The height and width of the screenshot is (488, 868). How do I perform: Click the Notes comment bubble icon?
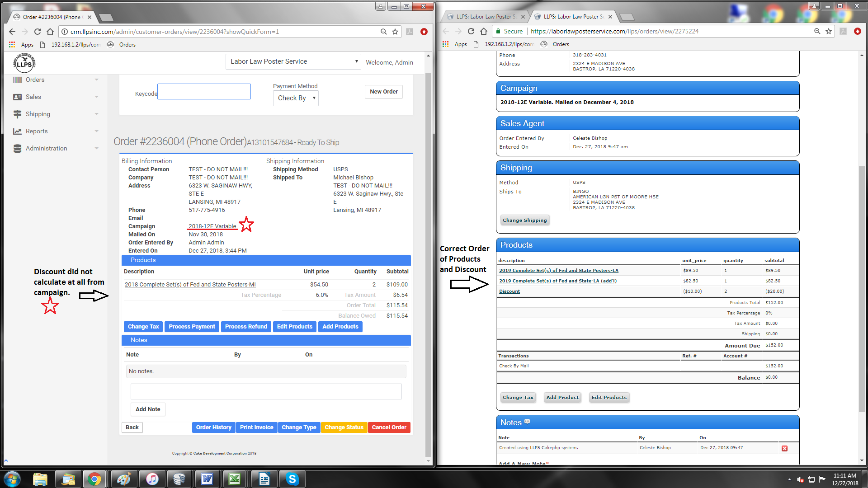[527, 422]
